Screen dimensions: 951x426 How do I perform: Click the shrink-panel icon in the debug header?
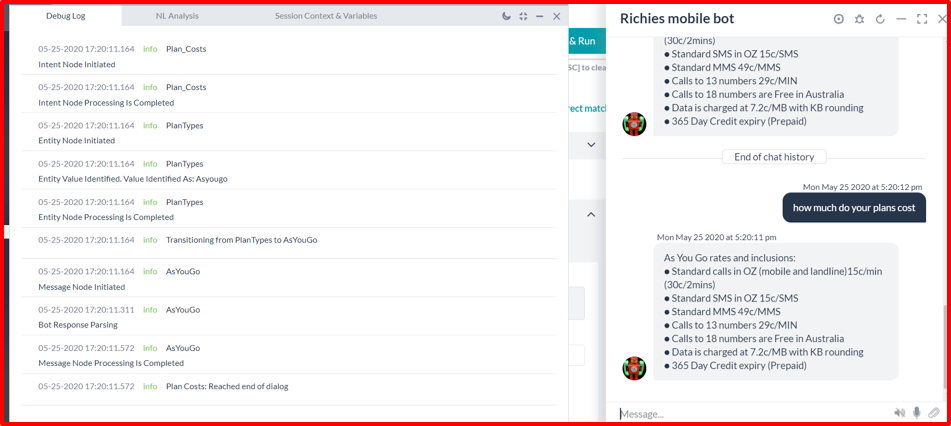523,16
